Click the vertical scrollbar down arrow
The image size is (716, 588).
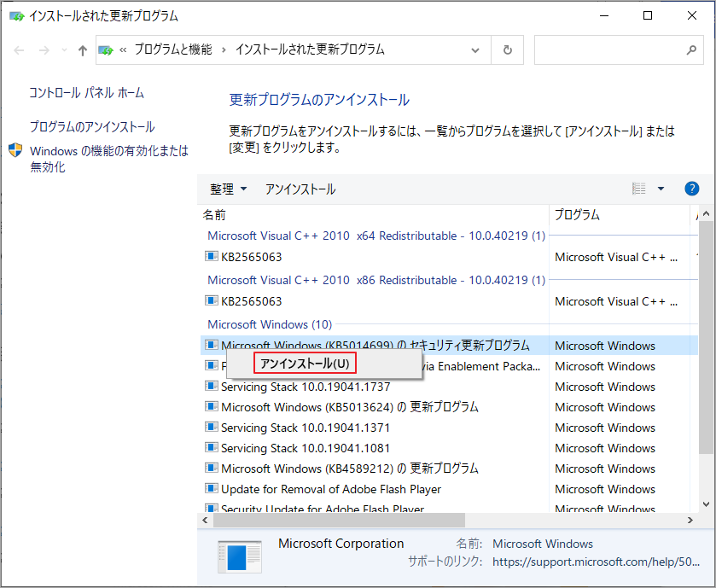706,504
